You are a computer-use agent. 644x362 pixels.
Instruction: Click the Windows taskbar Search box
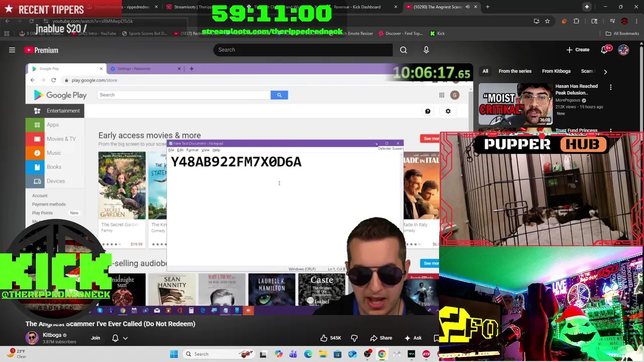219,354
